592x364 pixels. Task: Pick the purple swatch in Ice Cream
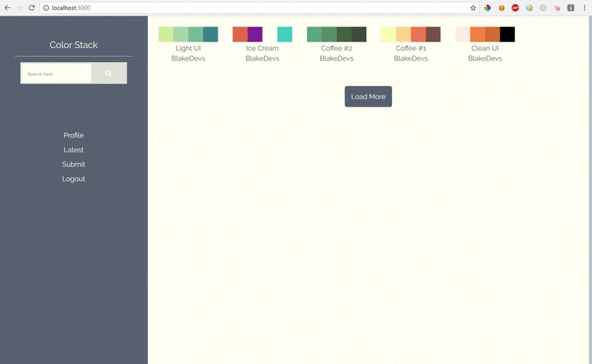pyautogui.click(x=255, y=34)
